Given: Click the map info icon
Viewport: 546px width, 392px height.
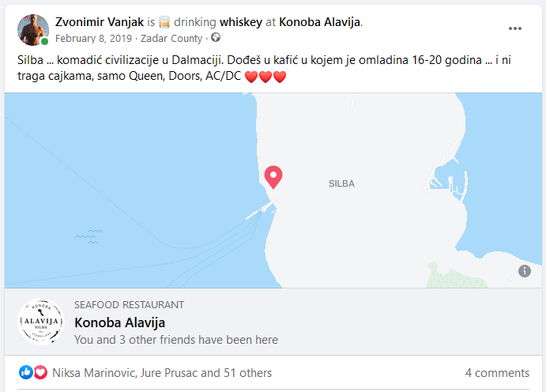Looking at the screenshot, I should point(525,271).
